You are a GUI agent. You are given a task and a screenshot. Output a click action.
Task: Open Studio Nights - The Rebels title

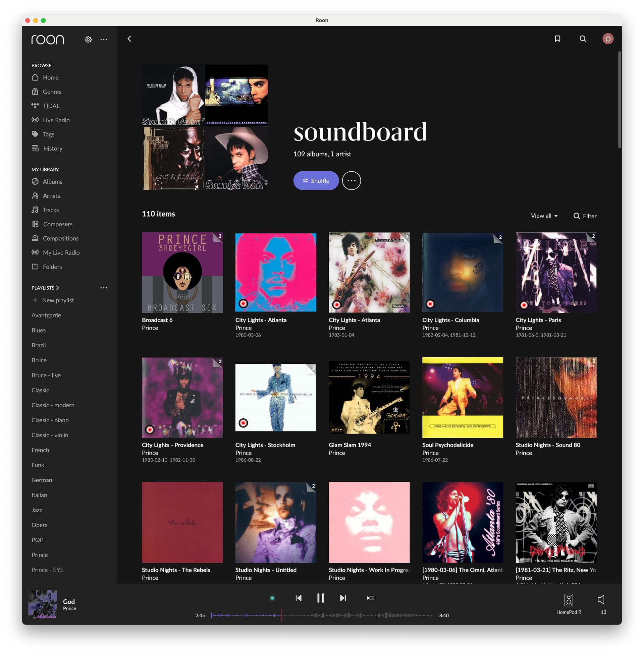pos(176,570)
